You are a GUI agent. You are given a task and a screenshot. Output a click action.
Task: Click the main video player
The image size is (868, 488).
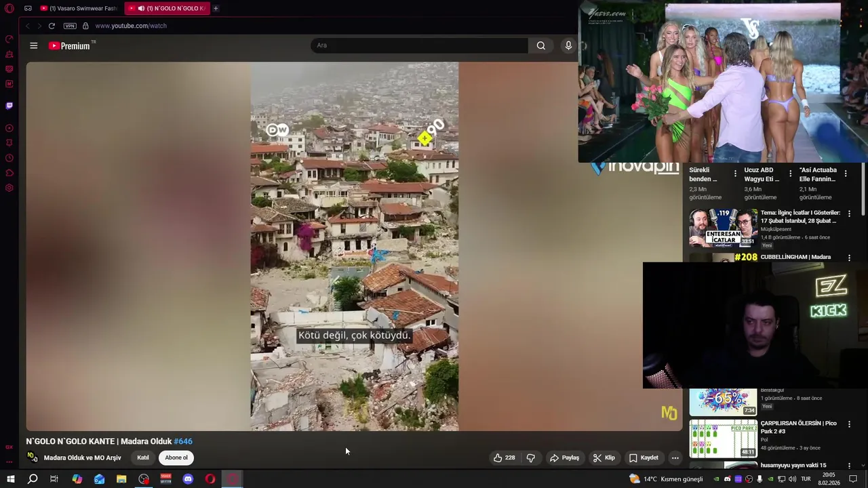click(x=354, y=247)
